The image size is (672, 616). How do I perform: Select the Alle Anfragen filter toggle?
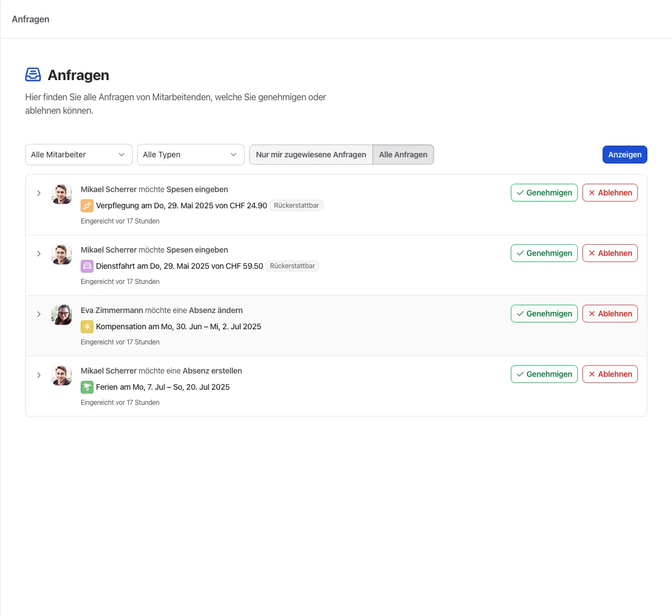(x=403, y=155)
